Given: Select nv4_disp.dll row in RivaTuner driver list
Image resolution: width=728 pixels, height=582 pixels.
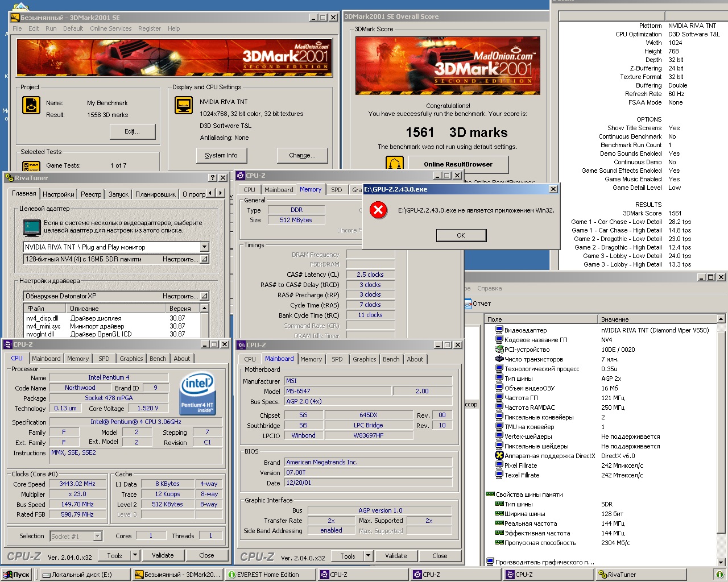Looking at the screenshot, I should tap(112, 318).
